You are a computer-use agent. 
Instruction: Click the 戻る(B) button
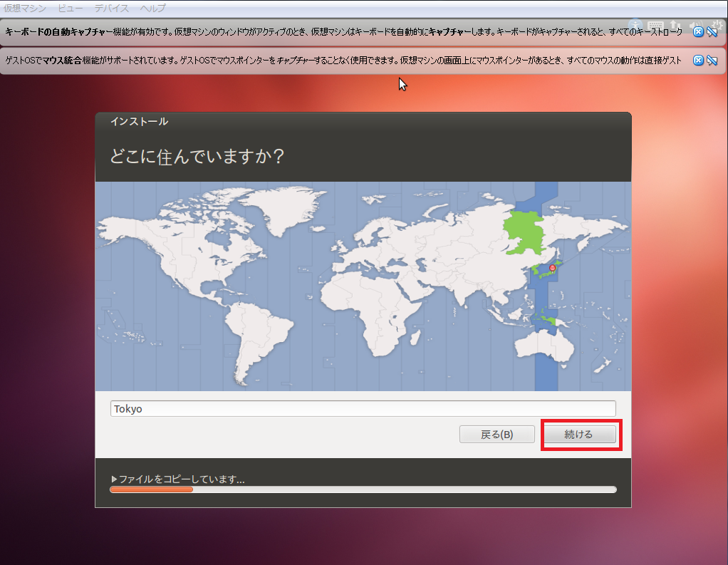pos(496,435)
